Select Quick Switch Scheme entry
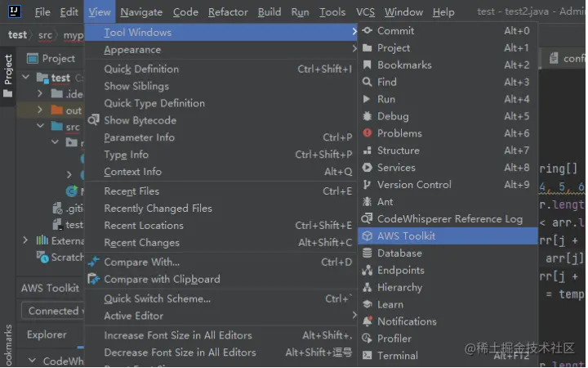The image size is (588, 368). [220, 298]
